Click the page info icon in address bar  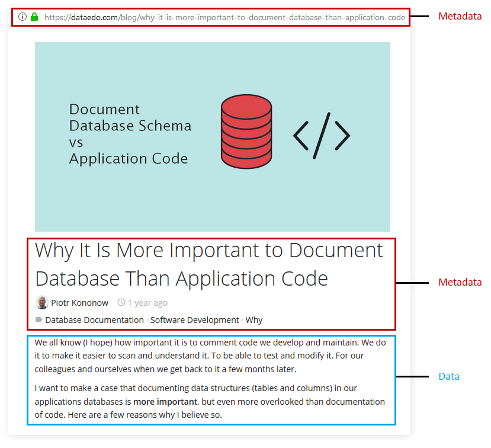pos(22,17)
